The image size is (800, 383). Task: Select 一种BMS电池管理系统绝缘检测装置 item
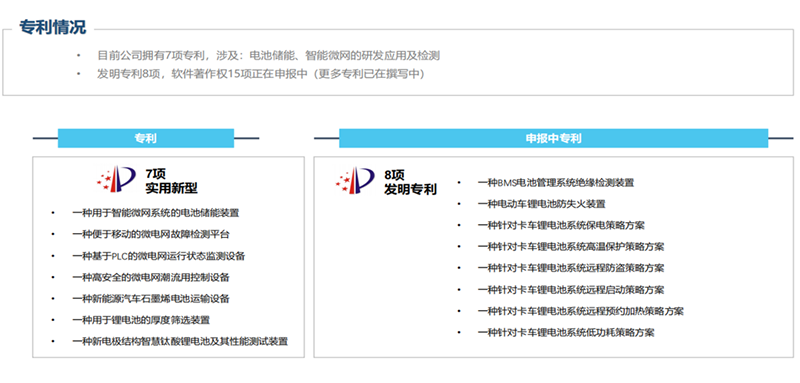tap(556, 182)
